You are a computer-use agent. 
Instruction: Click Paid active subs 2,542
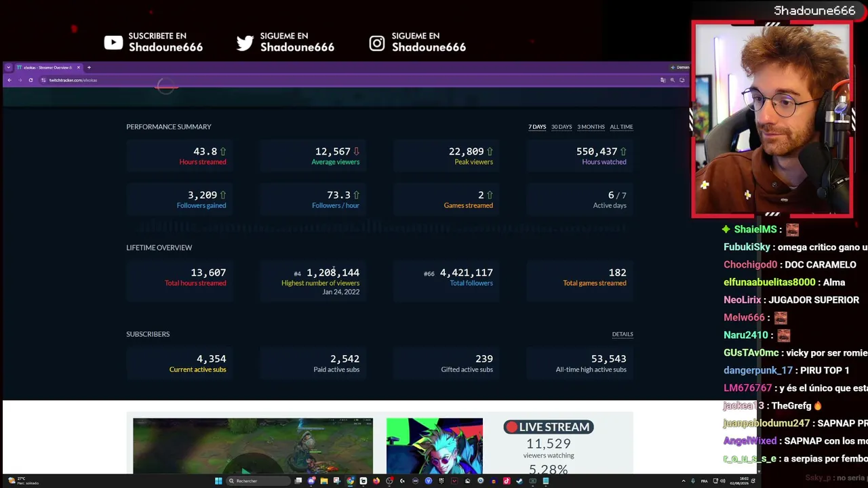tap(344, 359)
